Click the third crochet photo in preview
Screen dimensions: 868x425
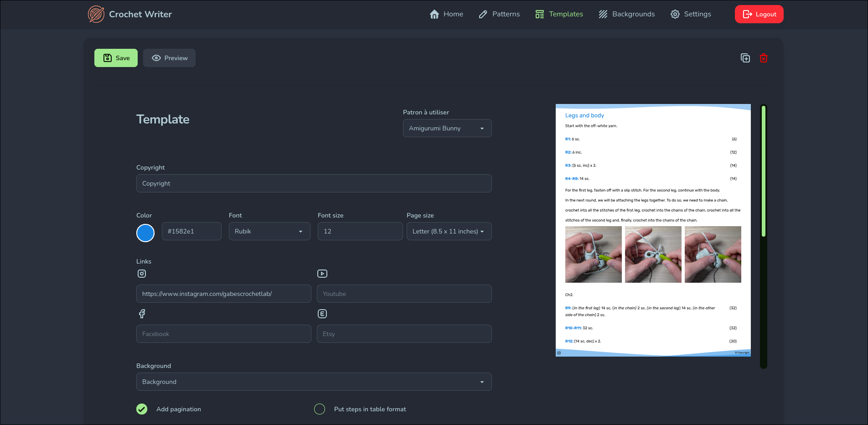coord(713,254)
